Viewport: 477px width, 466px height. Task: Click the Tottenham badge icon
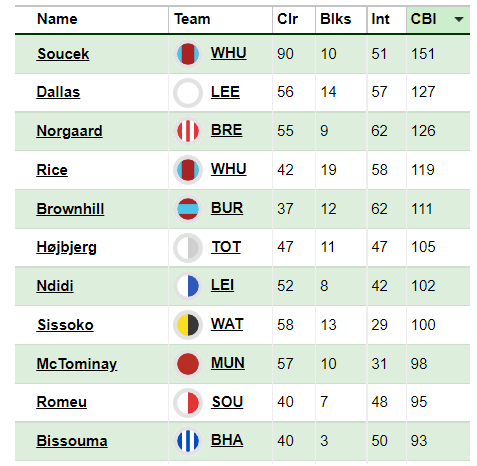(x=188, y=247)
